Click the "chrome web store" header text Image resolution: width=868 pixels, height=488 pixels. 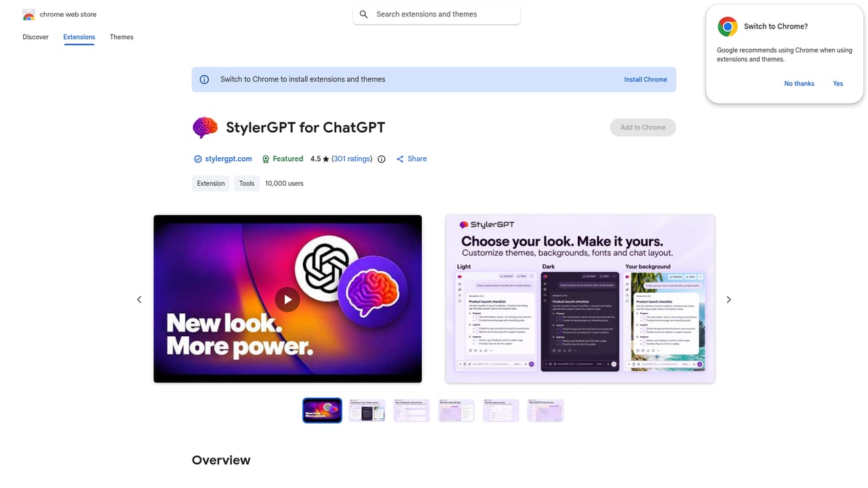[68, 14]
